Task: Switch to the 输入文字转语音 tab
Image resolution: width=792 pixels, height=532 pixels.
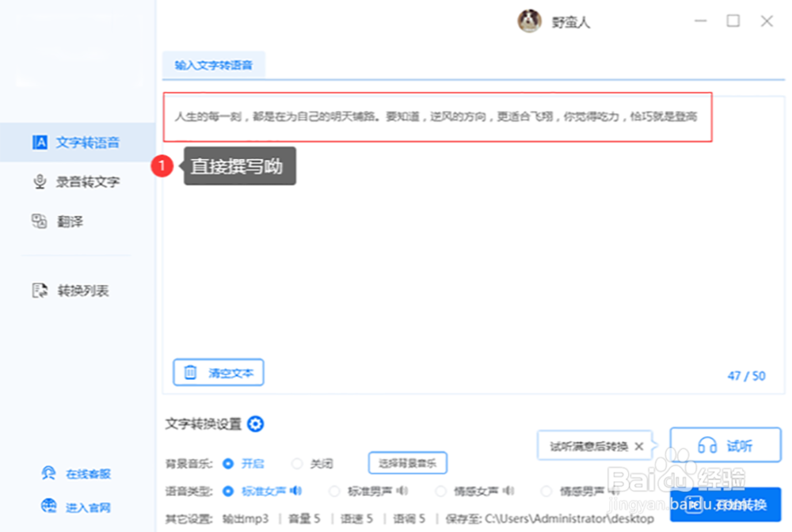Action: click(214, 65)
